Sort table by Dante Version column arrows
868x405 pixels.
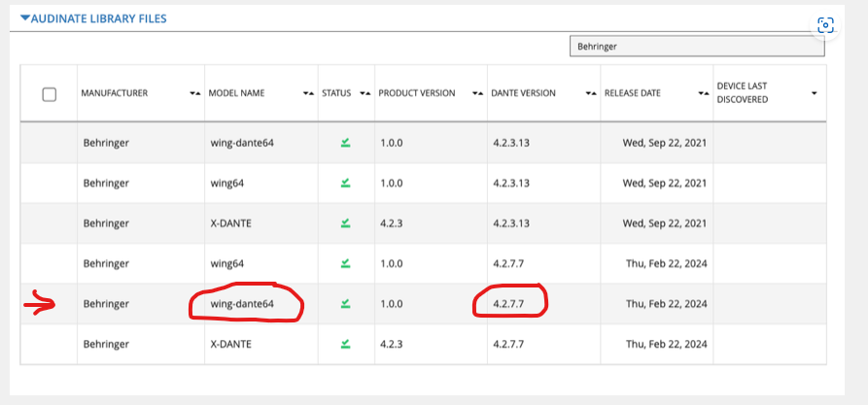coord(591,93)
